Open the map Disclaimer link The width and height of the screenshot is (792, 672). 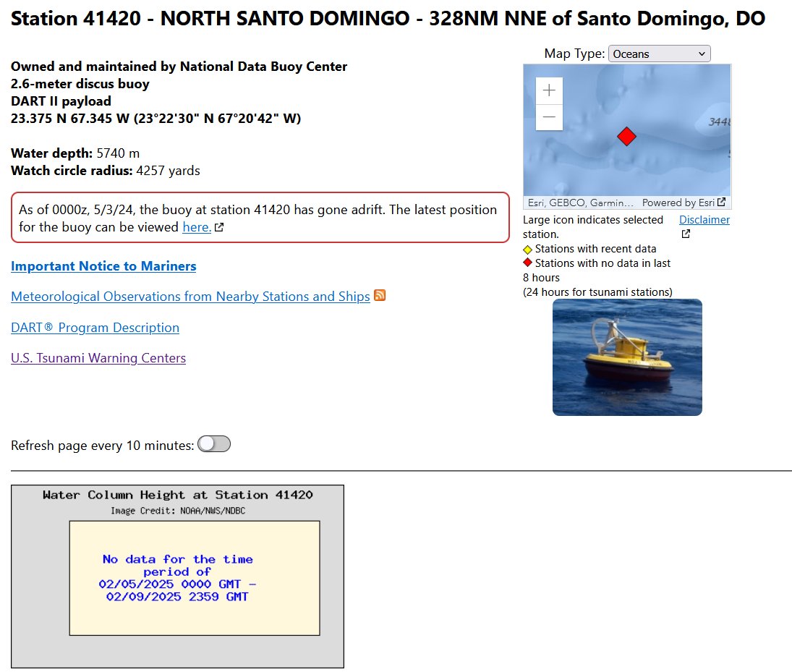(704, 220)
